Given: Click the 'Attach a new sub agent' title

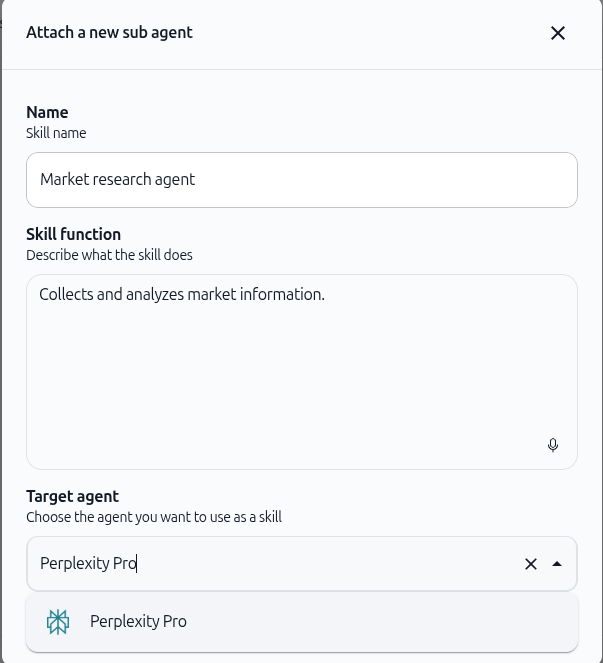Looking at the screenshot, I should click(109, 33).
